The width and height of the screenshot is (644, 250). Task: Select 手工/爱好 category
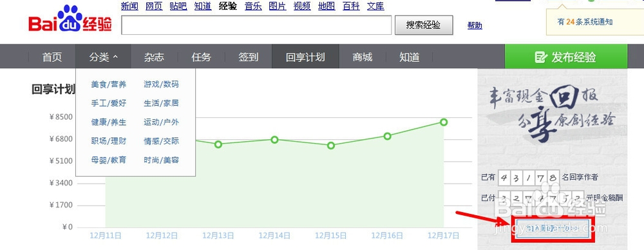tap(109, 104)
